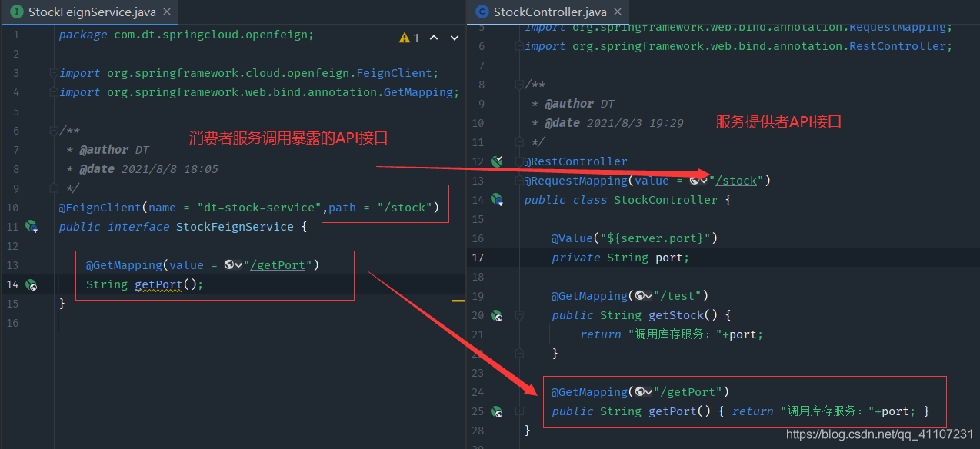
Task: Click line number 14 in StockFeignService gutter
Action: coord(12,284)
